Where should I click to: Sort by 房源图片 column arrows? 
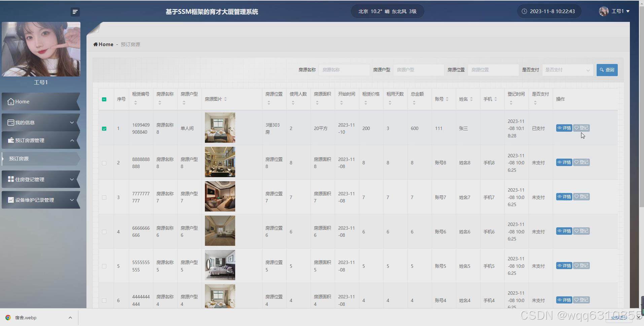pos(225,99)
